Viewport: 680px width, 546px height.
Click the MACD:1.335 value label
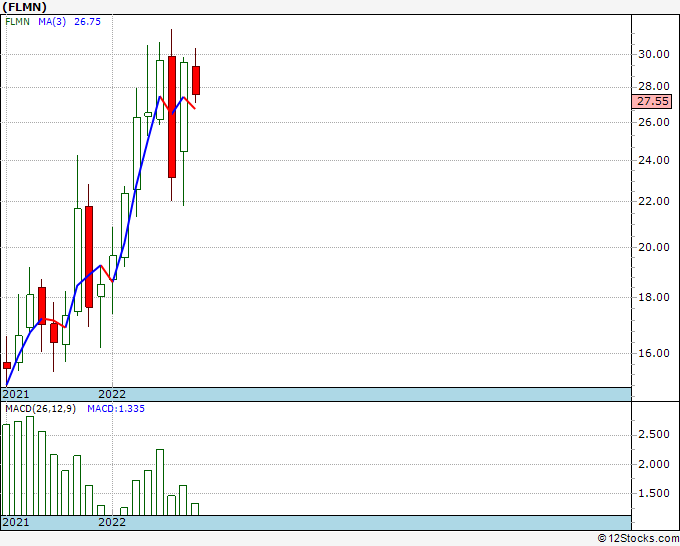pos(116,409)
